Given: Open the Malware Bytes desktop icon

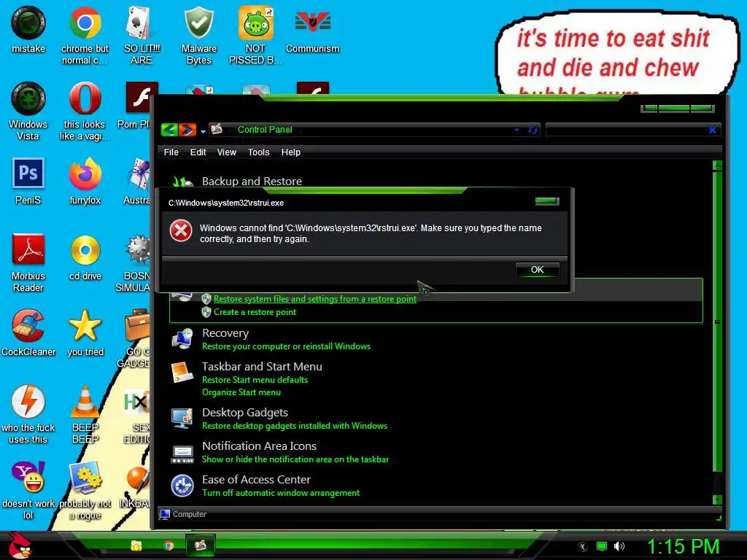Looking at the screenshot, I should [x=198, y=35].
